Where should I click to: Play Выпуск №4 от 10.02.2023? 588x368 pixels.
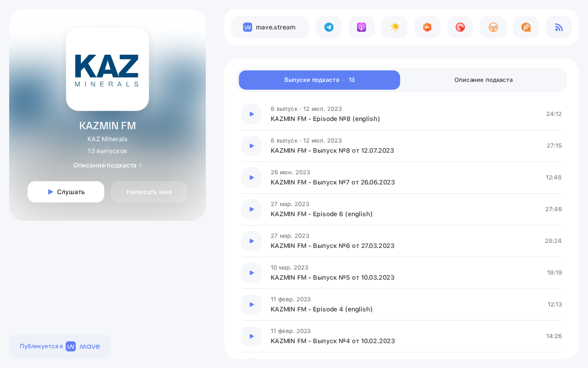251,336
